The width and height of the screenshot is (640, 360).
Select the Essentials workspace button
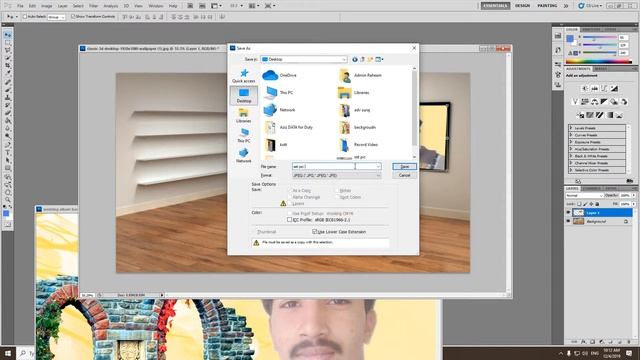coord(495,6)
